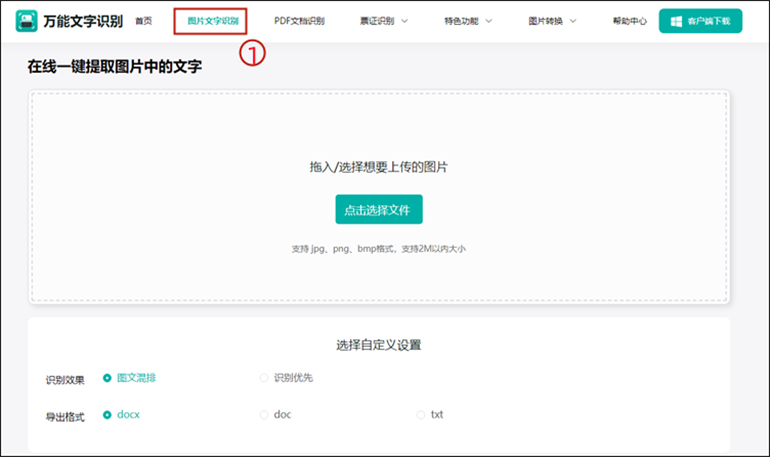Expand the 票证识别 dropdown arrow
Viewport: 770px width, 457px height.
click(x=405, y=21)
